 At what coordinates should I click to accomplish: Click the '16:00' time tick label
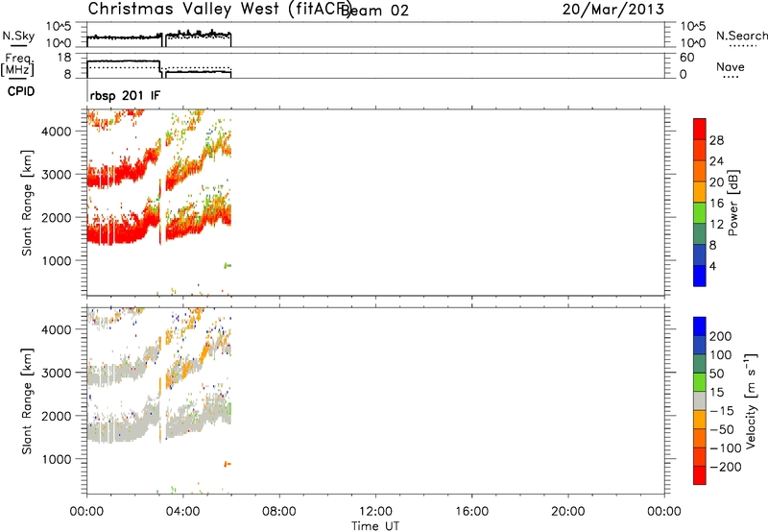(x=471, y=512)
